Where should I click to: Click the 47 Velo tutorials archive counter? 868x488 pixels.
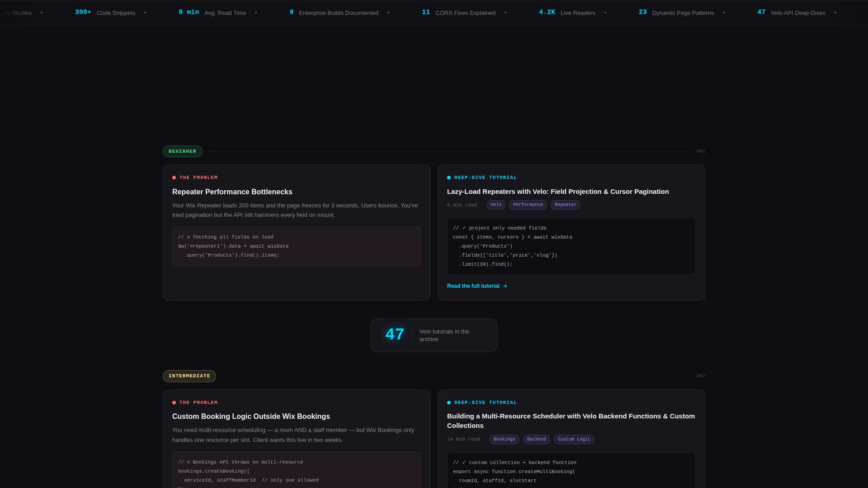click(434, 335)
